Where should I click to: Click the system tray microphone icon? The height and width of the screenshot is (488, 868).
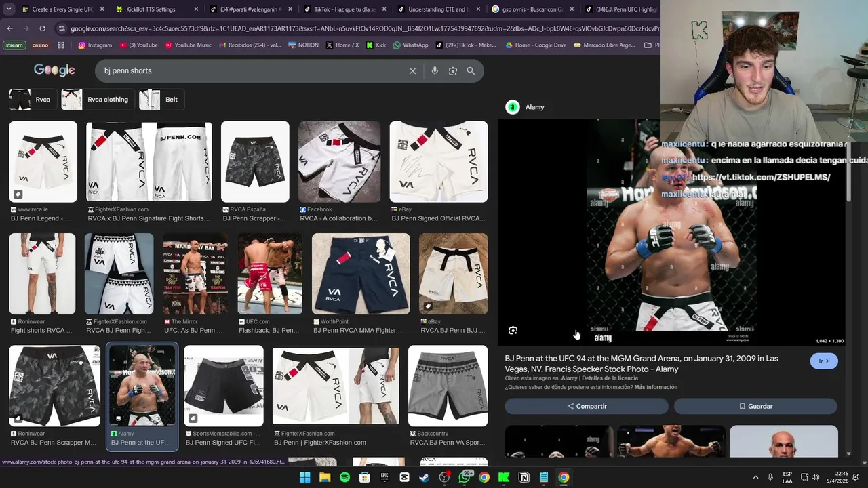770,477
